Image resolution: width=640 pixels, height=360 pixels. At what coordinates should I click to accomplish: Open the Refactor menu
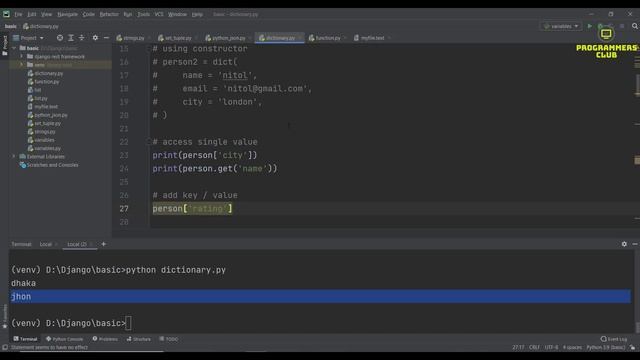point(109,14)
